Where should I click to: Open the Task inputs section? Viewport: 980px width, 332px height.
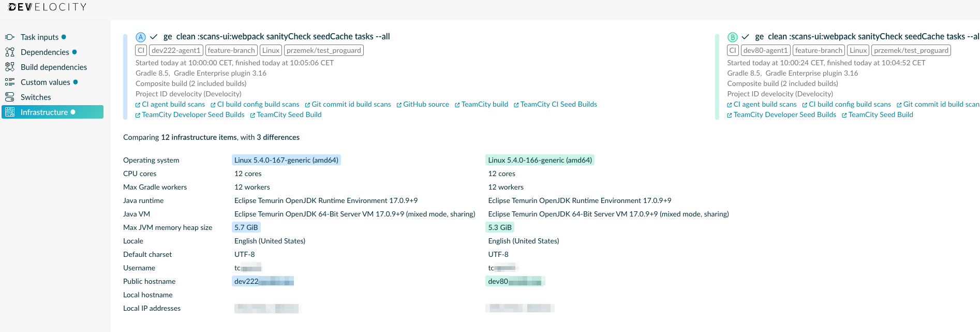coord(39,37)
